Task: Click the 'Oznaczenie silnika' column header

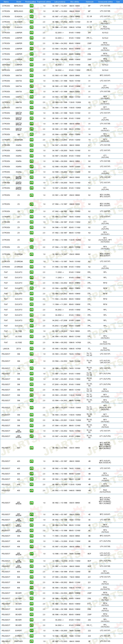Action: (105, 2)
